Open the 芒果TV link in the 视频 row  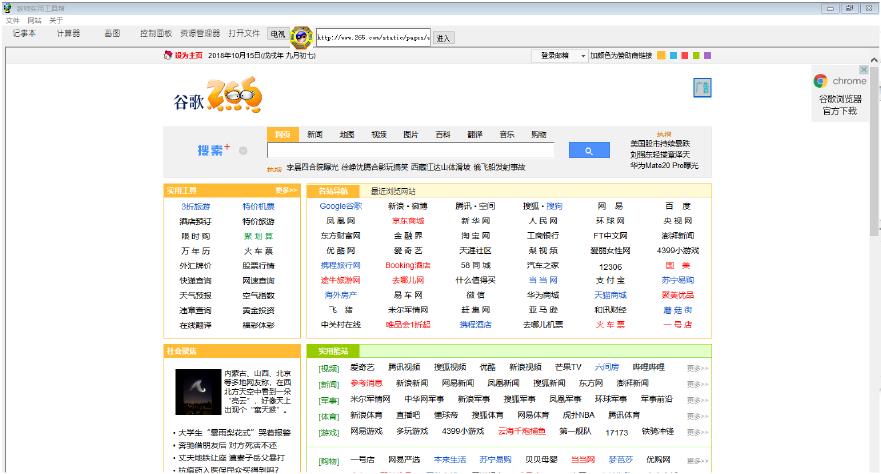(x=568, y=367)
